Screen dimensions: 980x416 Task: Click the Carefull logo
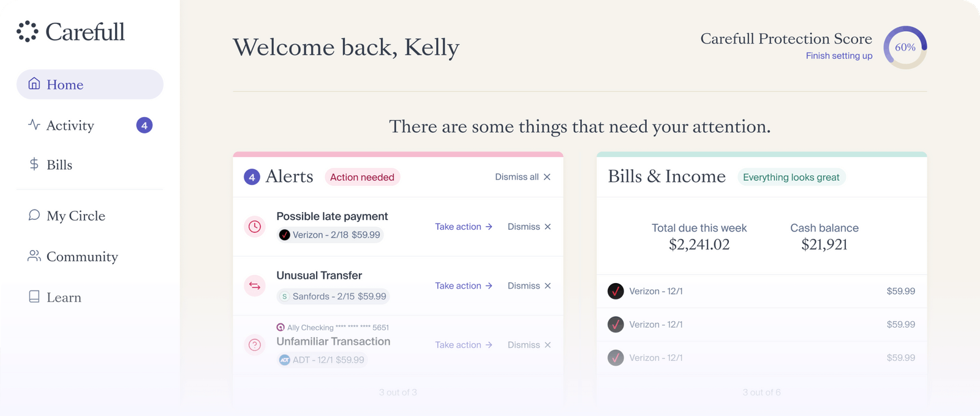[70, 31]
